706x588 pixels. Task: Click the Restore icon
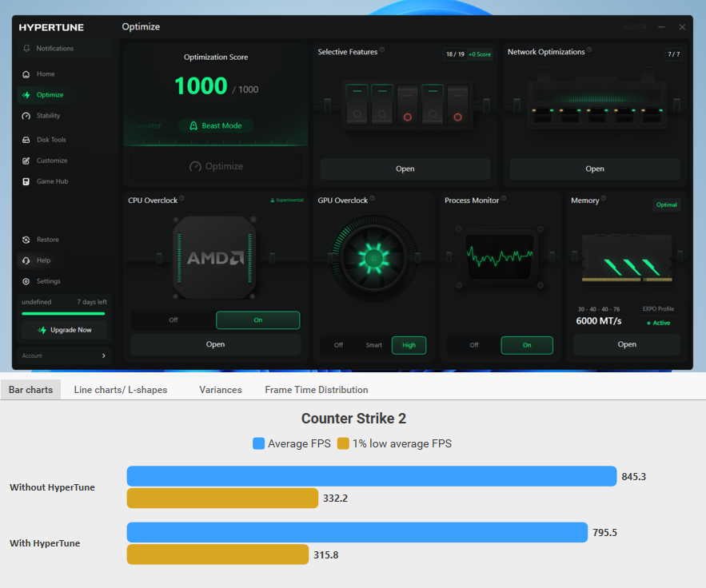tap(26, 240)
